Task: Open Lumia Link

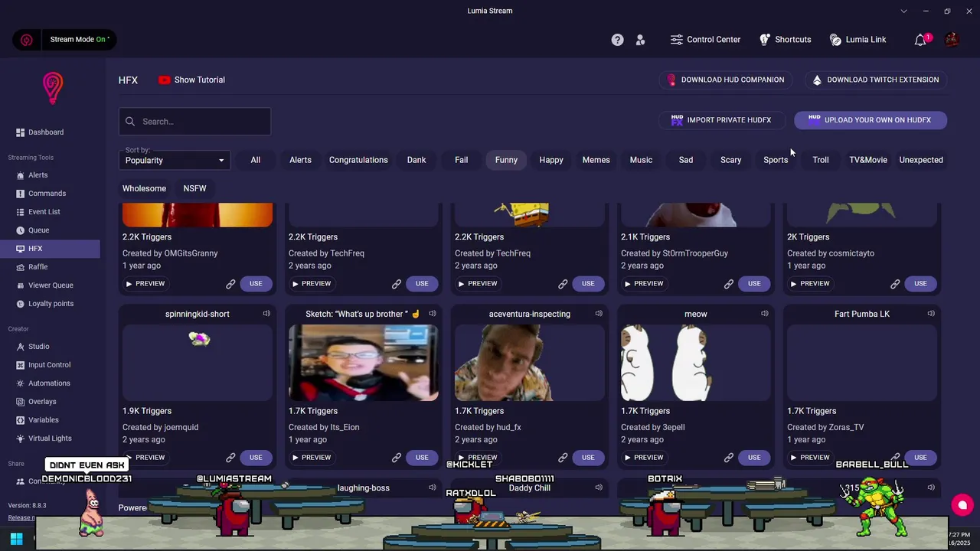Action: (x=857, y=40)
